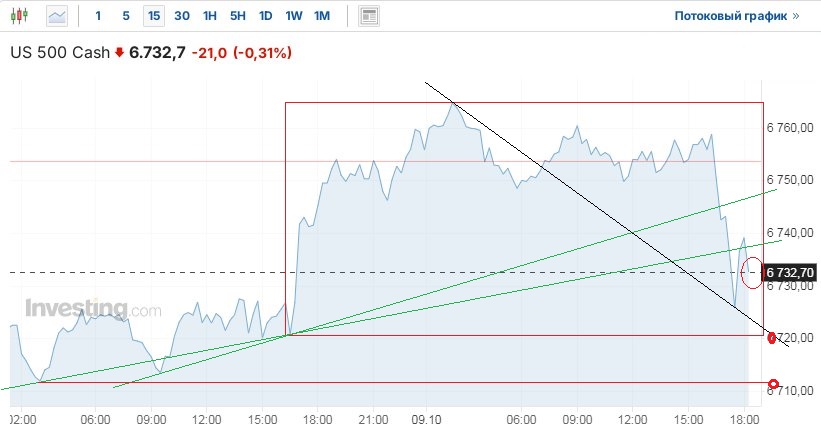Choose the 1D timeframe

(265, 16)
